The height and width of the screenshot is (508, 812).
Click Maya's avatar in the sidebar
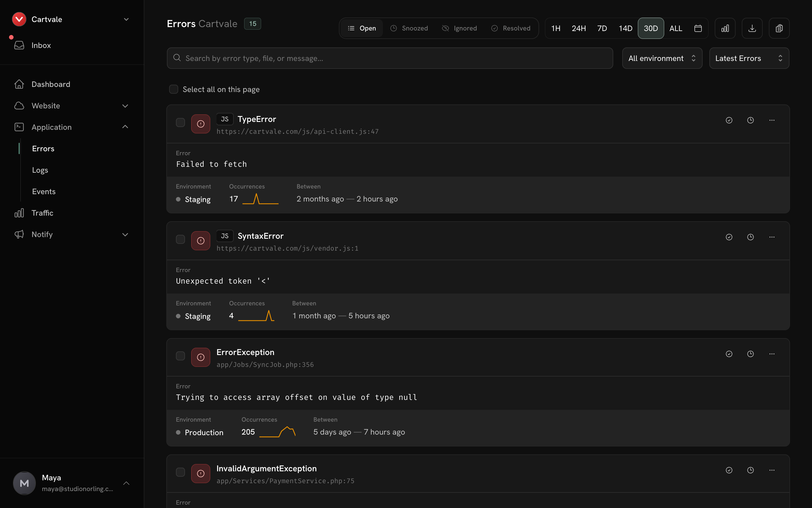pyautogui.click(x=24, y=483)
